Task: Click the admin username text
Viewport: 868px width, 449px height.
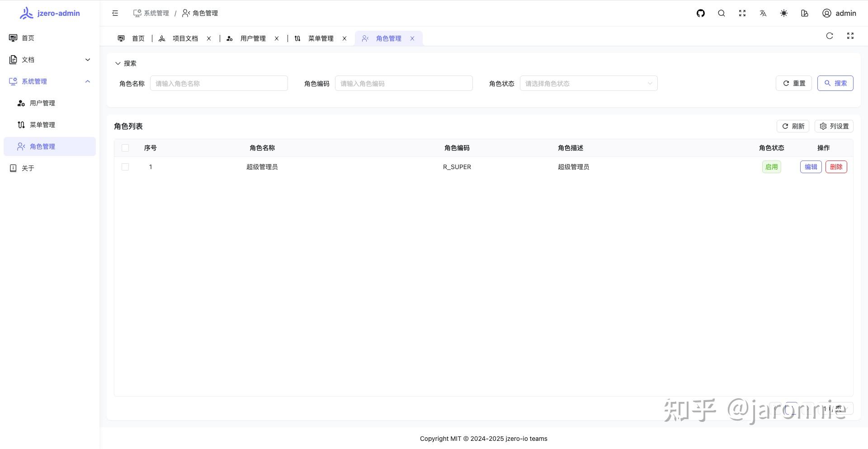Action: pyautogui.click(x=846, y=13)
